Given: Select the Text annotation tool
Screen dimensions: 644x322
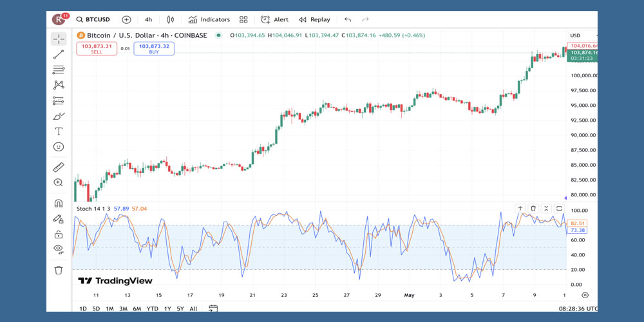Looking at the screenshot, I should [59, 131].
